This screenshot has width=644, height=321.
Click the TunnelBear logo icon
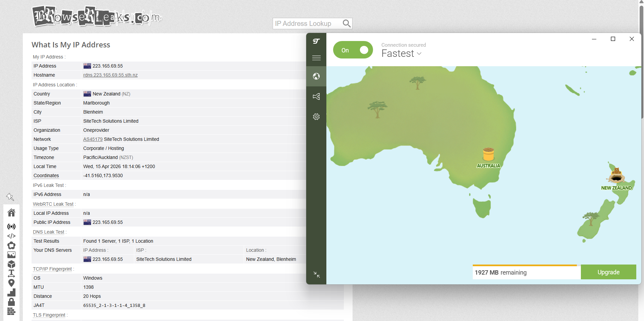click(x=316, y=41)
